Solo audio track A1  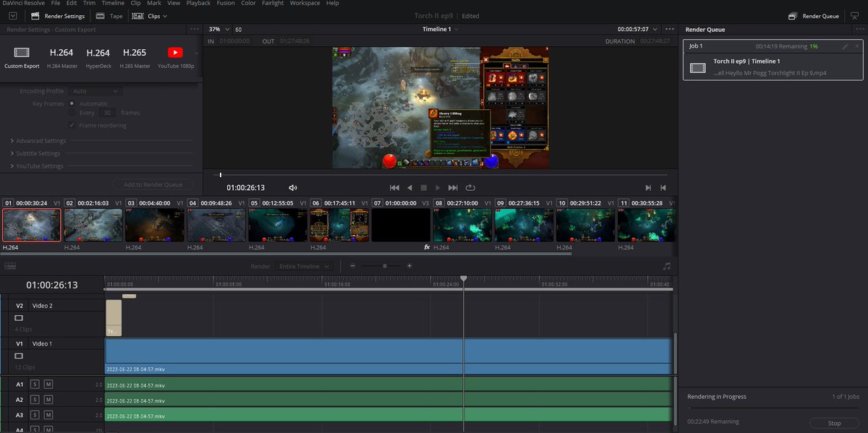click(x=35, y=384)
